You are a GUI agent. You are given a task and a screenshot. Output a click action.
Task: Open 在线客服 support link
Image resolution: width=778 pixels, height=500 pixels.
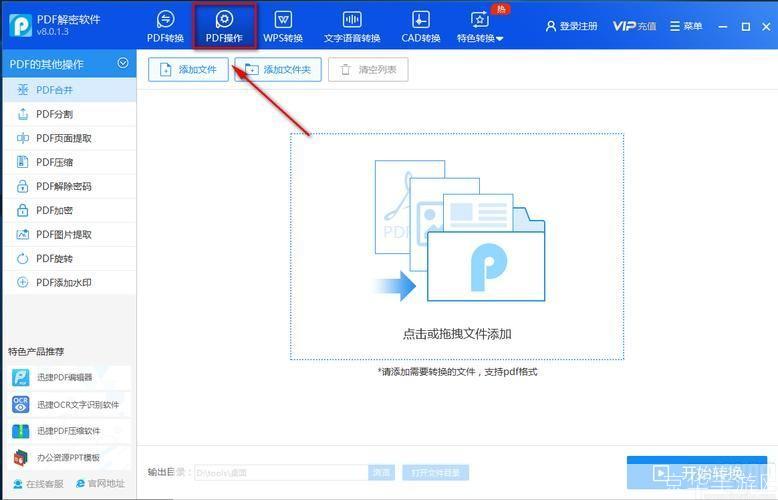click(38, 484)
